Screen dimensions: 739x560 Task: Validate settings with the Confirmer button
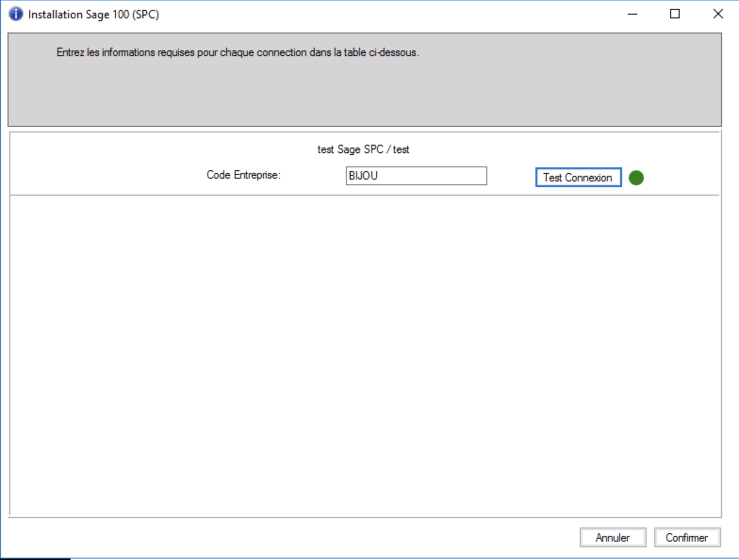(x=687, y=537)
